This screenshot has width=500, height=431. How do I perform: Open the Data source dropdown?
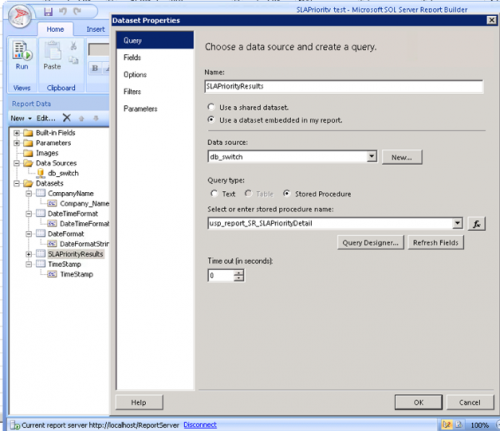pos(372,156)
